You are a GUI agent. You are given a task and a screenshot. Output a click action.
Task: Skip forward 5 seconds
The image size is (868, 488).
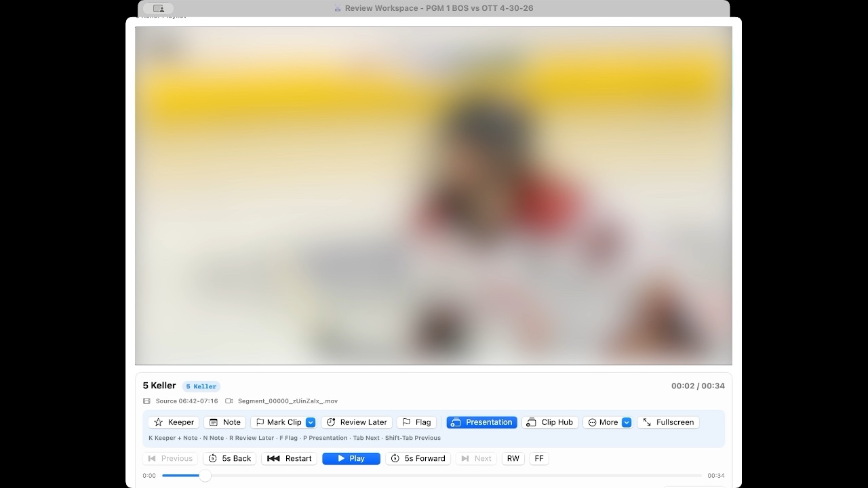[x=418, y=459]
